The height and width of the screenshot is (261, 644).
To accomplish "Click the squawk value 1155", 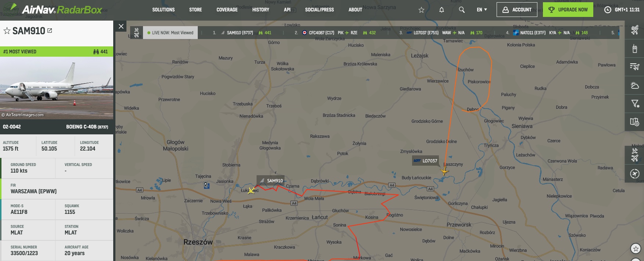I will (x=70, y=212).
